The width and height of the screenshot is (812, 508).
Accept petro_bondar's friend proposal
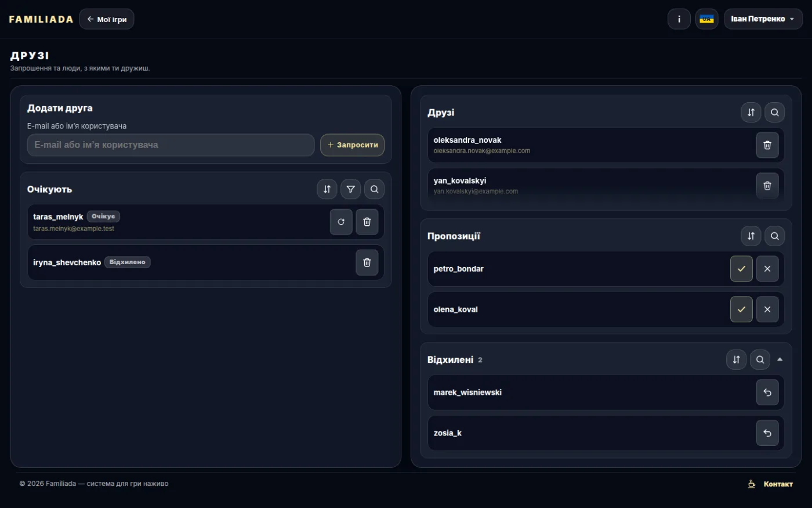[741, 269]
